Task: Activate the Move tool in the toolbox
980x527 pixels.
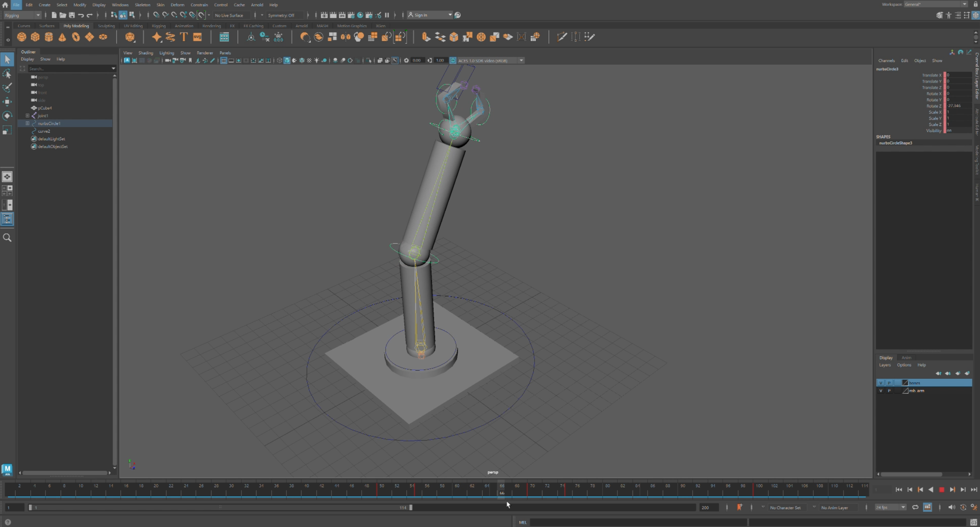Action: pyautogui.click(x=7, y=102)
